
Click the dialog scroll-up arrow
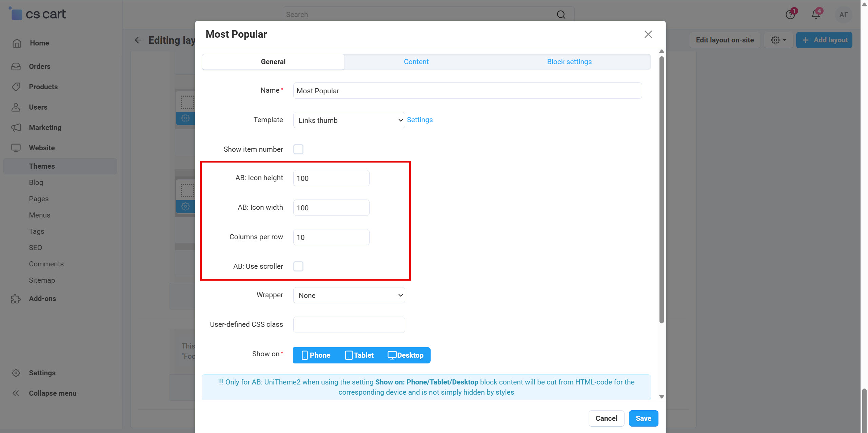point(661,51)
